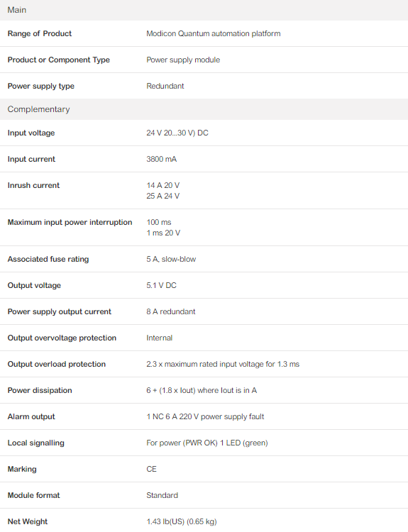The width and height of the screenshot is (408, 532).
Task: Select the 25 A 24 V inrush value
Action: coord(163,196)
